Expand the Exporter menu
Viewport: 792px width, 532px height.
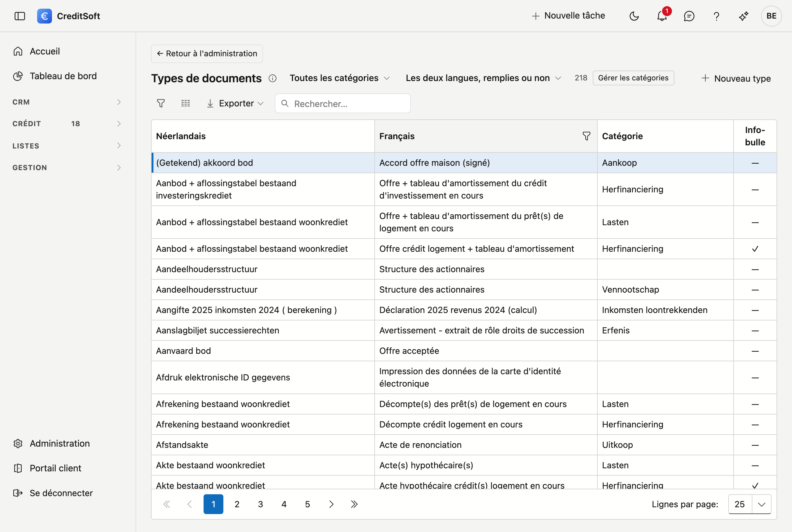[x=235, y=103]
